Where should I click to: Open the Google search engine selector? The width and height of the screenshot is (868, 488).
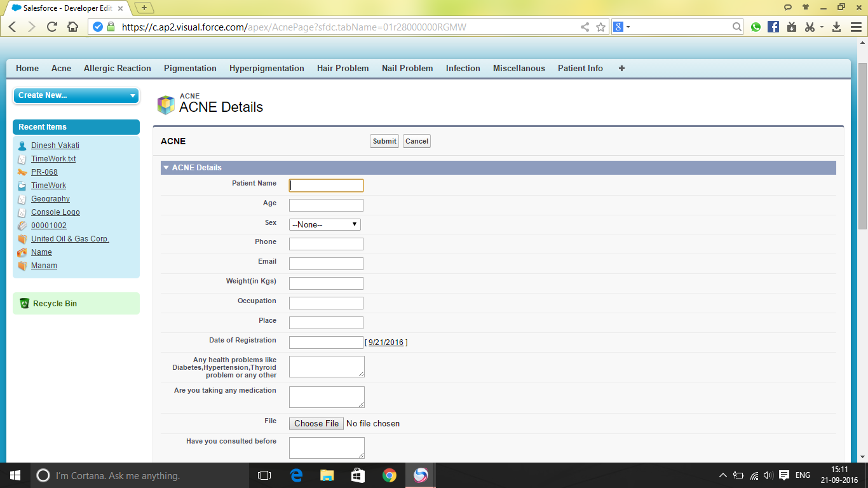click(621, 27)
